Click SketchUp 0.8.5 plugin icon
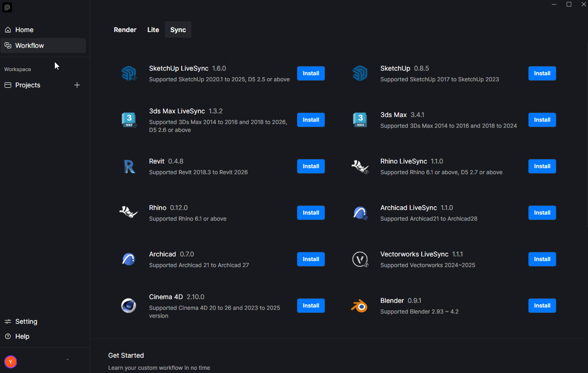588x373 pixels. coord(360,73)
